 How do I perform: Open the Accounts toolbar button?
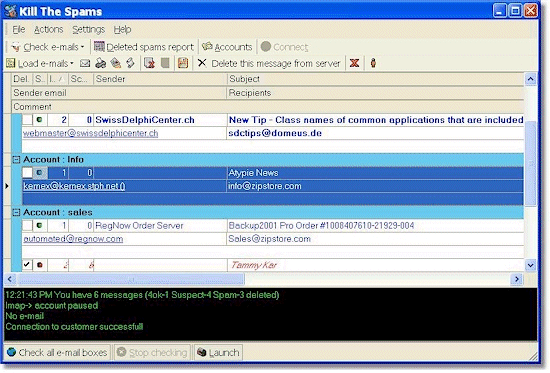pos(227,47)
